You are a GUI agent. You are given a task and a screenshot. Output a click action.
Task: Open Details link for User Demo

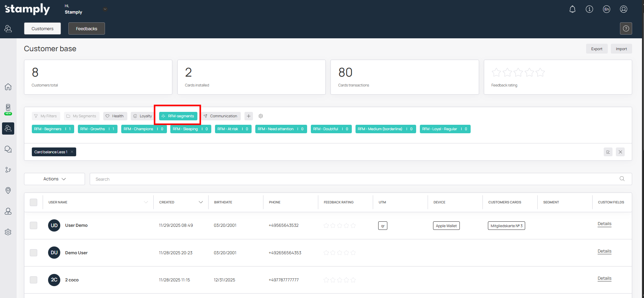point(604,224)
